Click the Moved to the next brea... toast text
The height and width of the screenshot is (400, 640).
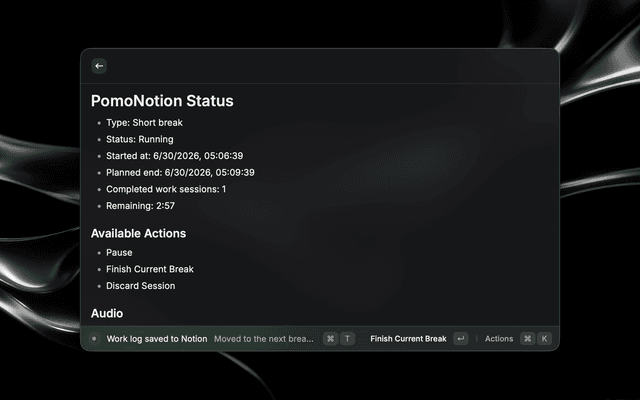pos(264,339)
